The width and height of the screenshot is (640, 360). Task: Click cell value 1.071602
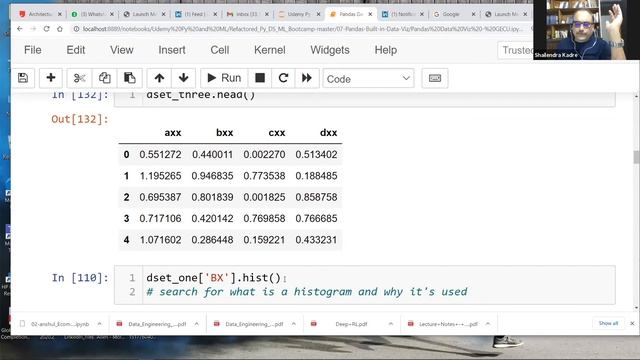point(160,240)
